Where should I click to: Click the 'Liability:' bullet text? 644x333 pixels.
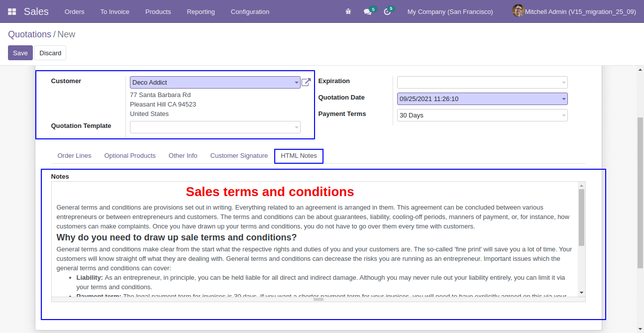90,277
